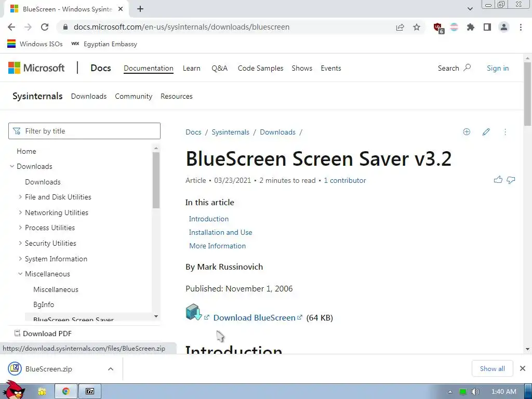
Task: Reload the current page
Action: tap(45, 27)
